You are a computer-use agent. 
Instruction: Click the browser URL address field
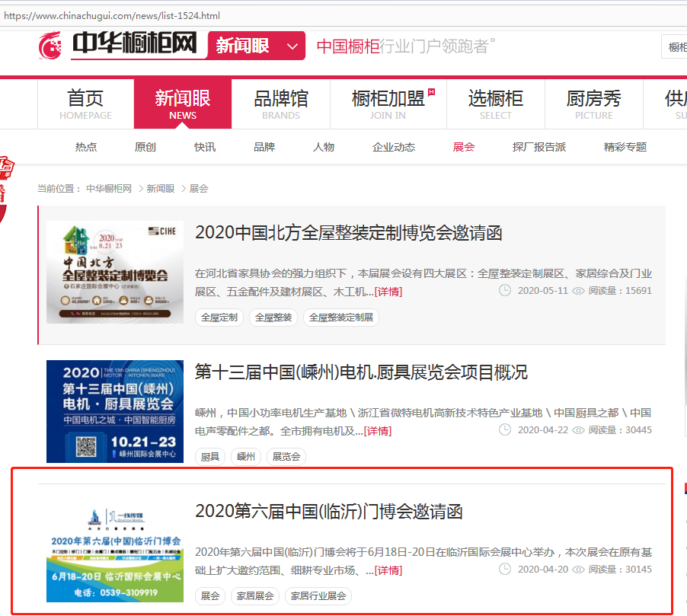[343, 16]
